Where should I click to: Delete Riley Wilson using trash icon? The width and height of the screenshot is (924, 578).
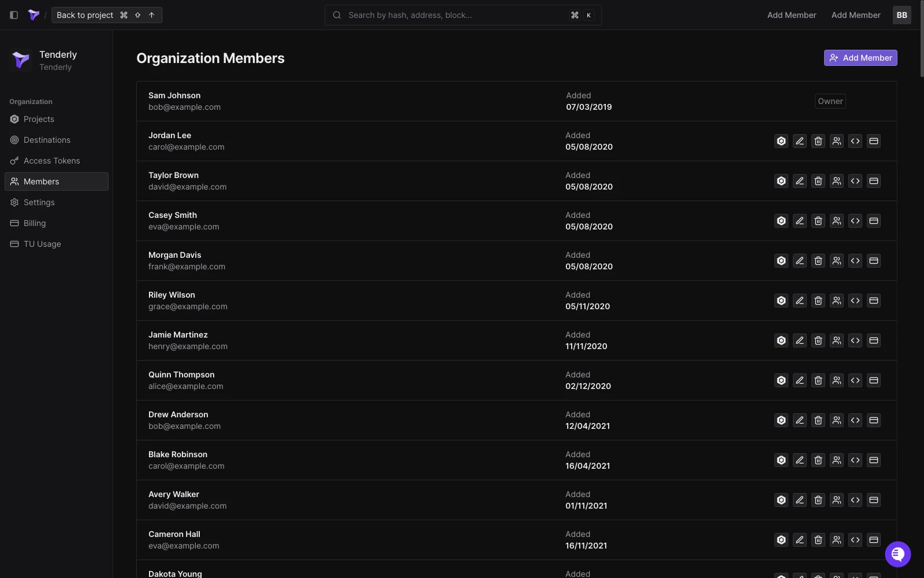(818, 301)
